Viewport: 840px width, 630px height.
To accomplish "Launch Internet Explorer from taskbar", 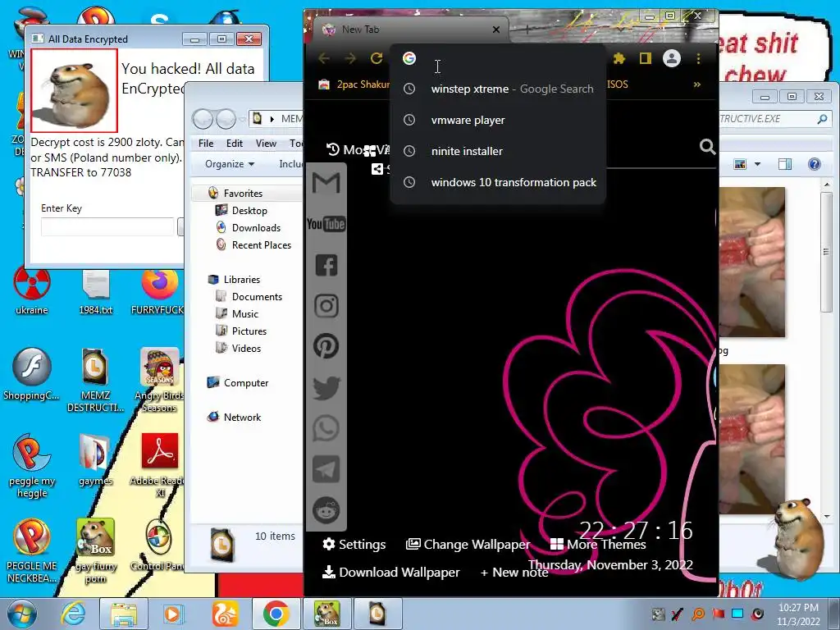I will tap(72, 614).
